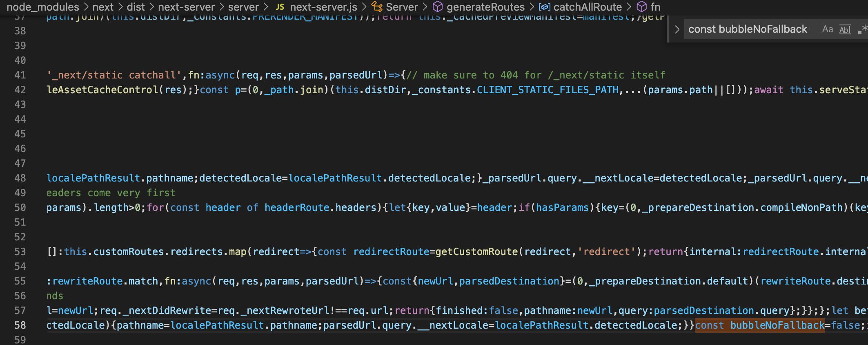Image resolution: width=868 pixels, height=345 pixels.
Task: Click the catchAllRoute variable symbol icon
Action: (544, 7)
